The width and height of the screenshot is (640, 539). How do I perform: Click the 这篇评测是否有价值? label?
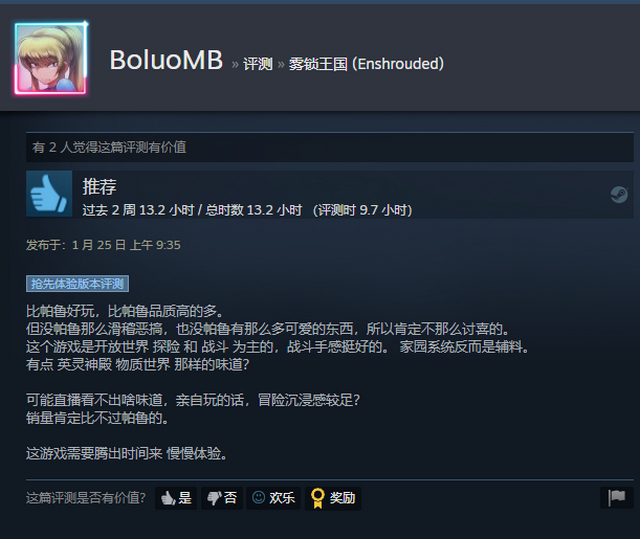click(86, 498)
